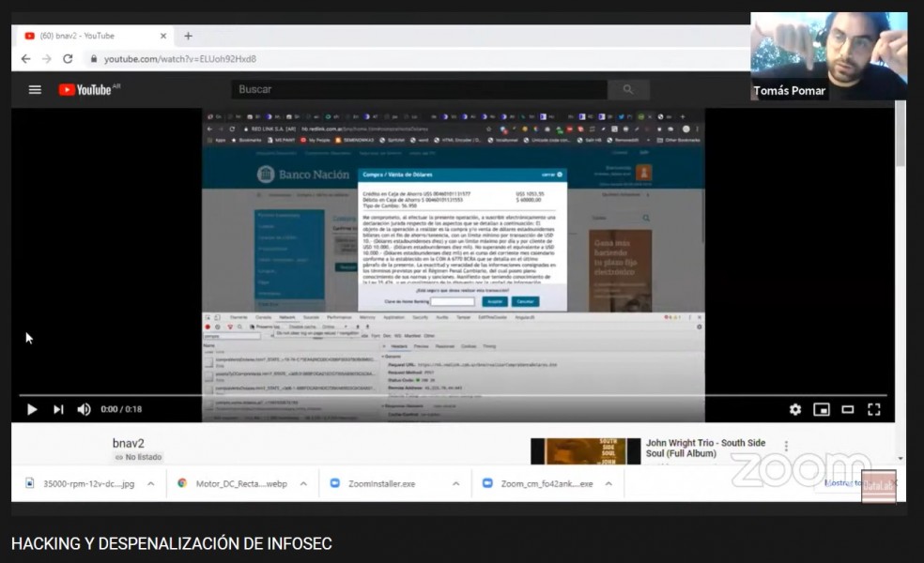Click the page vertical scrollbar

pos(901,133)
